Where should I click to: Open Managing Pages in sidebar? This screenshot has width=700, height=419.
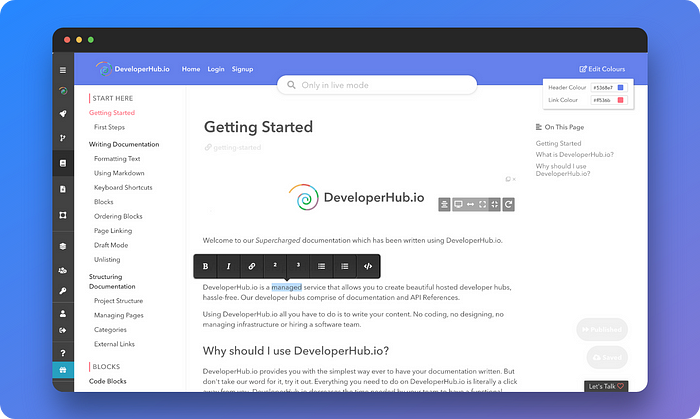tap(118, 315)
